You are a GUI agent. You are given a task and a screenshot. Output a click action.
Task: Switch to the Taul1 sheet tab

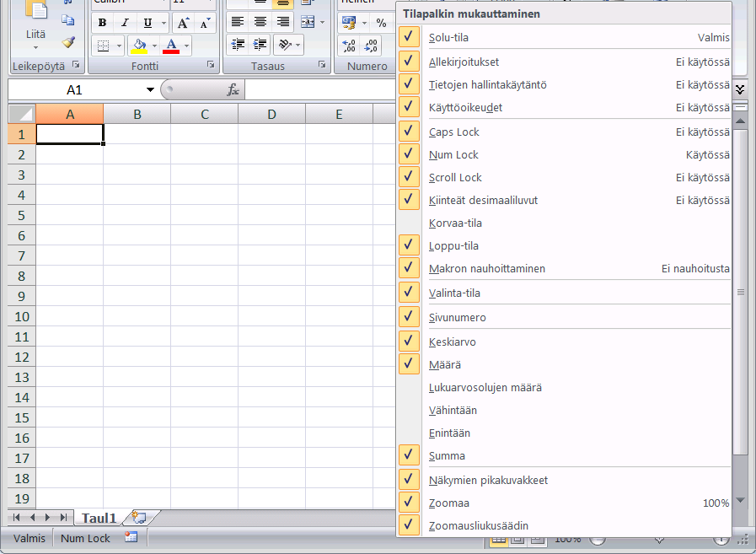[99, 518]
